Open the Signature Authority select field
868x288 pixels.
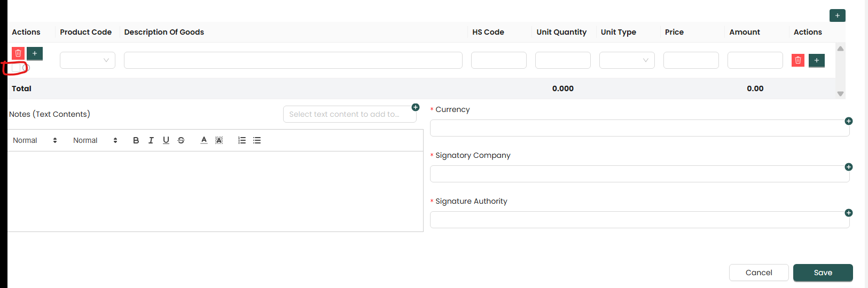(x=639, y=220)
